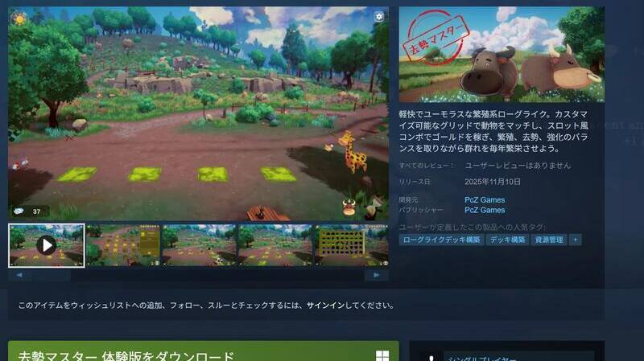Screen dimensions: 644x361
Task: Select the fourth screenshot thumbnail
Action: (x=275, y=244)
